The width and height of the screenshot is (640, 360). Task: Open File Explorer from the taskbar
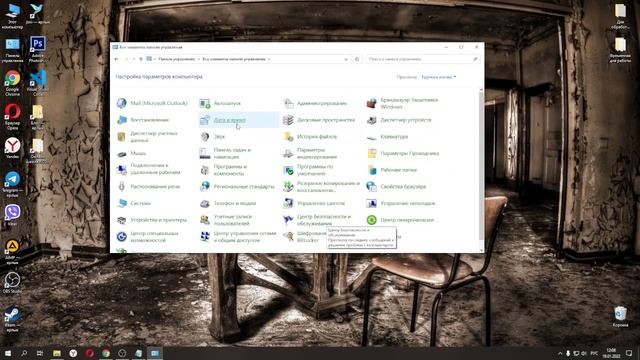pyautogui.click(x=57, y=353)
